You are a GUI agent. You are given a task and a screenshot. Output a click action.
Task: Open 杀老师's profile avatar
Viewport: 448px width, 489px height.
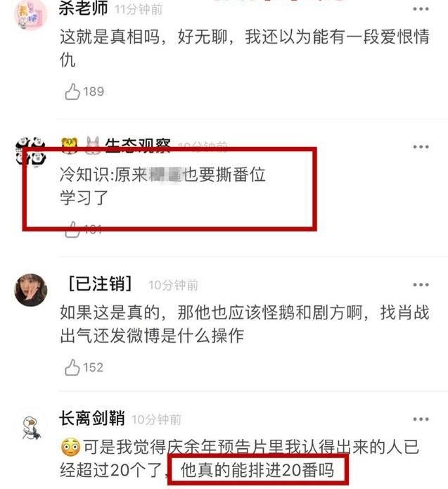(x=30, y=14)
